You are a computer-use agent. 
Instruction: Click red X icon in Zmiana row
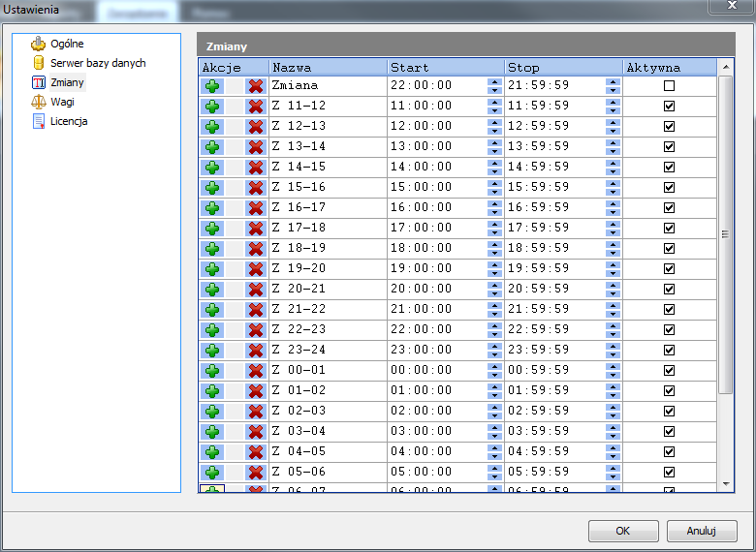coord(256,85)
